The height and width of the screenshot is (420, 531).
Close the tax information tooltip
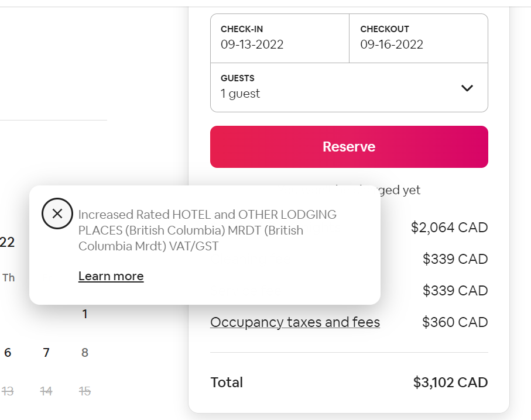[57, 214]
